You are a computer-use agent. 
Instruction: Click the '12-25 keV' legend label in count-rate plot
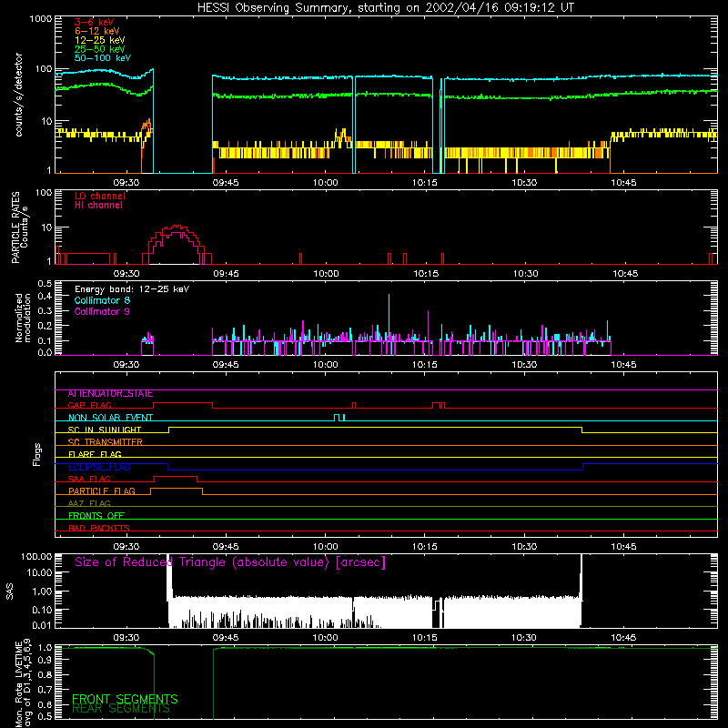(x=100, y=40)
